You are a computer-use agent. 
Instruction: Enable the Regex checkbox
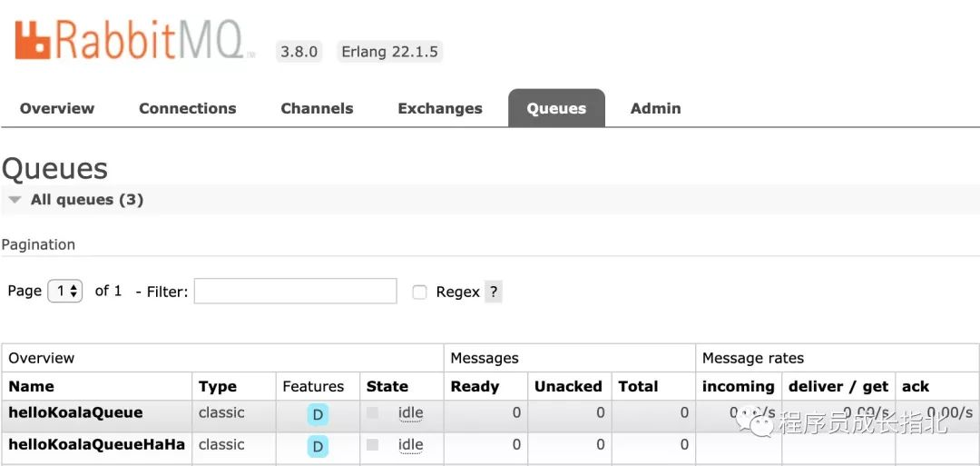[x=419, y=292]
